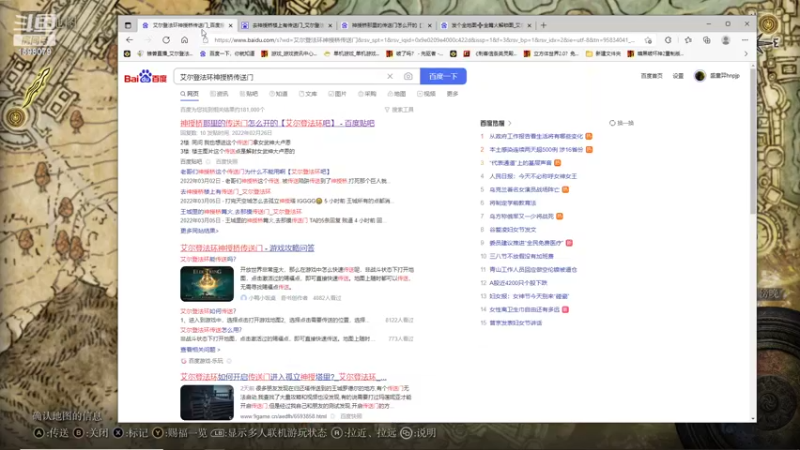Open hot search item 10 三八节
Screen dimensions: 800x450
point(521,256)
